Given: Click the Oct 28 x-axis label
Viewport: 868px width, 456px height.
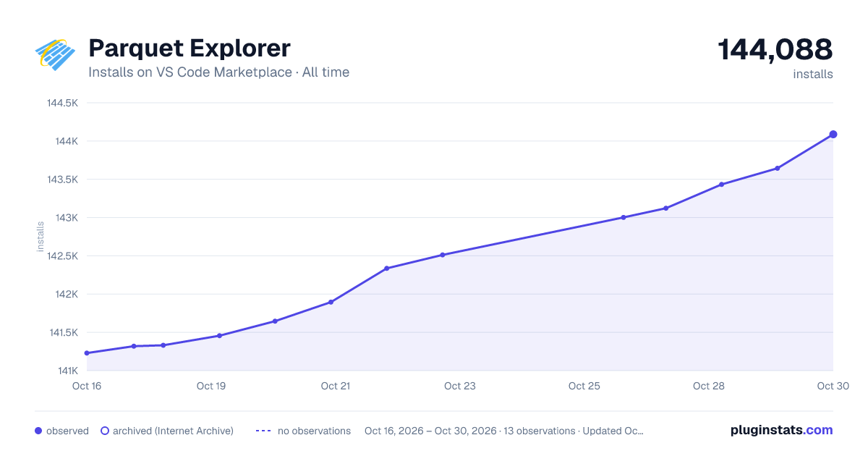Looking at the screenshot, I should point(709,386).
